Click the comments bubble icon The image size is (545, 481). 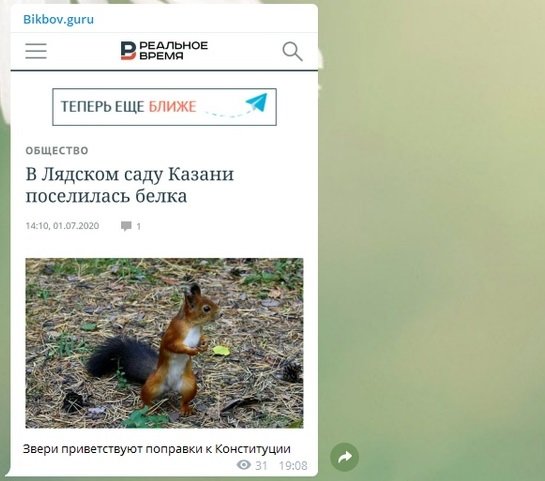tap(126, 226)
